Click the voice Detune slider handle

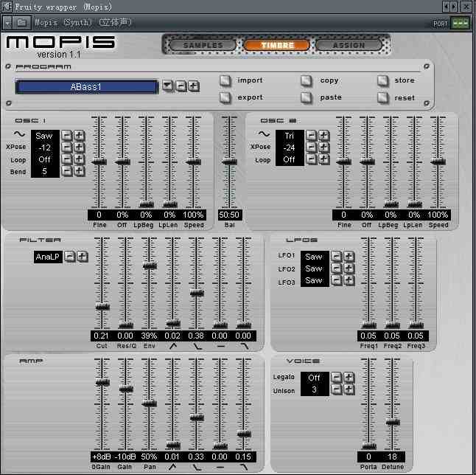pos(393,422)
